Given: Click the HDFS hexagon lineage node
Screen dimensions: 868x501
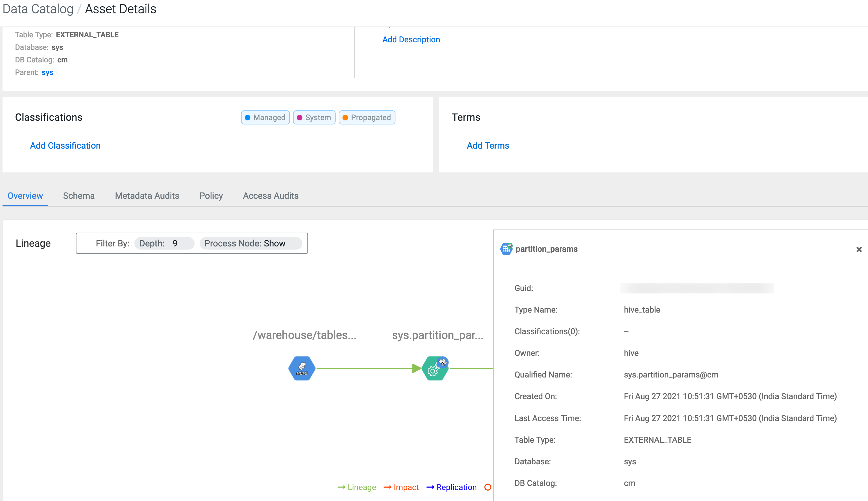Looking at the screenshot, I should (x=301, y=368).
